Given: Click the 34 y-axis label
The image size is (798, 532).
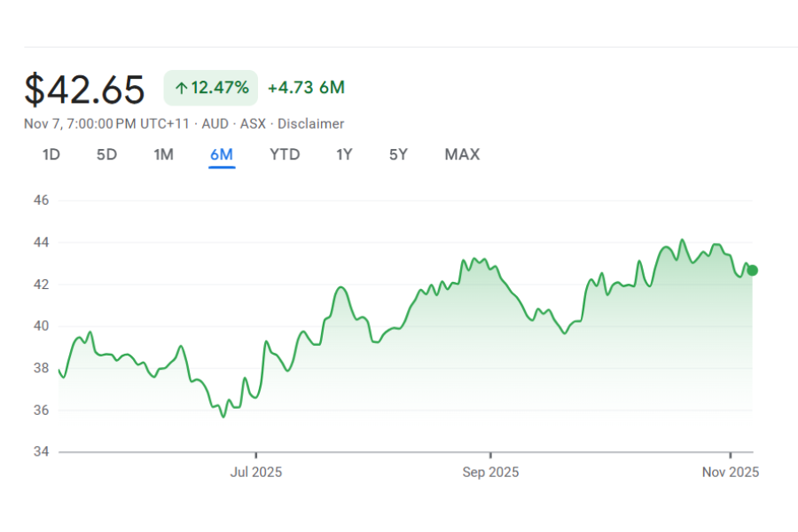Looking at the screenshot, I should [42, 452].
